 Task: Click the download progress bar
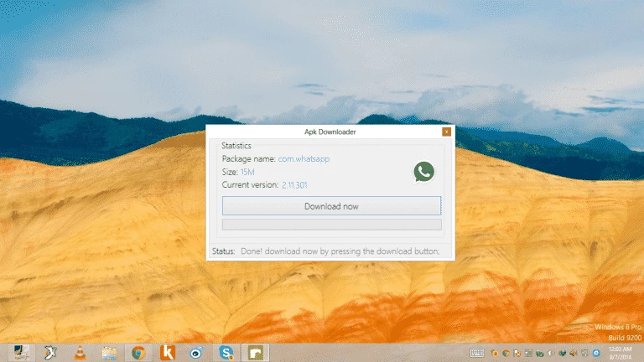tap(331, 225)
